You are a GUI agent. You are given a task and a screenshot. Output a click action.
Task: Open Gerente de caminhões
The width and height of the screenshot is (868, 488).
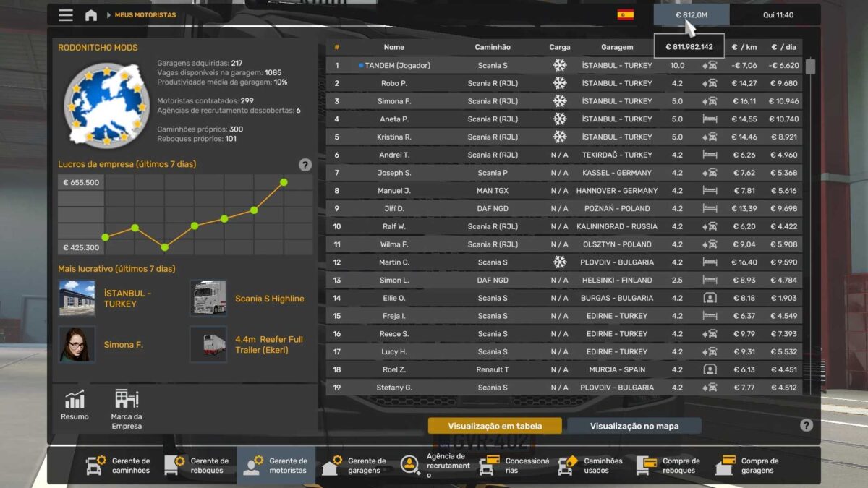(118, 466)
